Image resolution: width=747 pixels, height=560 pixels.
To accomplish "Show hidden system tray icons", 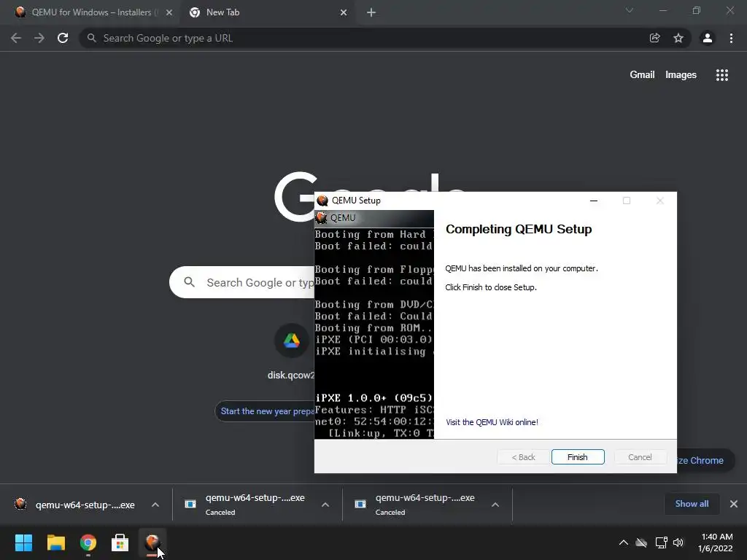I will (623, 542).
